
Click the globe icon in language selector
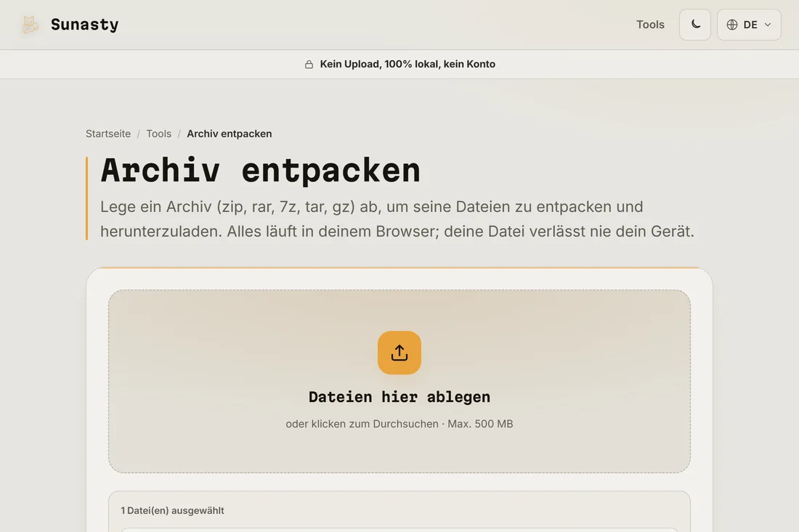731,25
